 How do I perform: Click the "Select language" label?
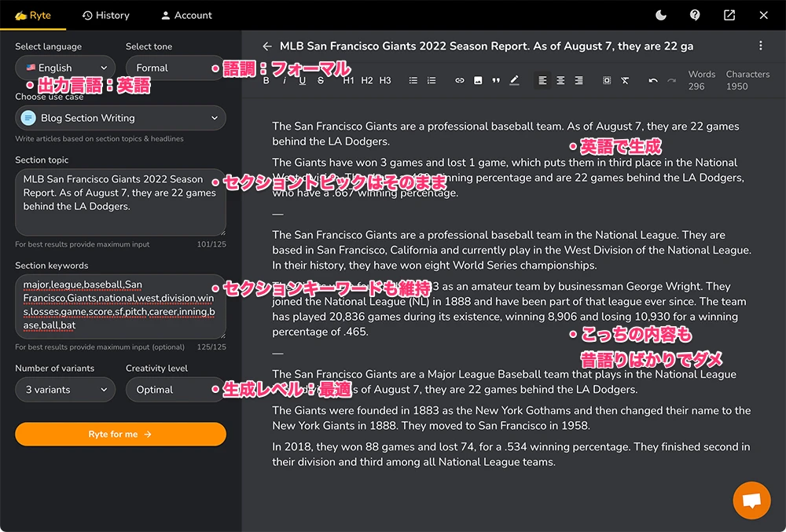48,46
